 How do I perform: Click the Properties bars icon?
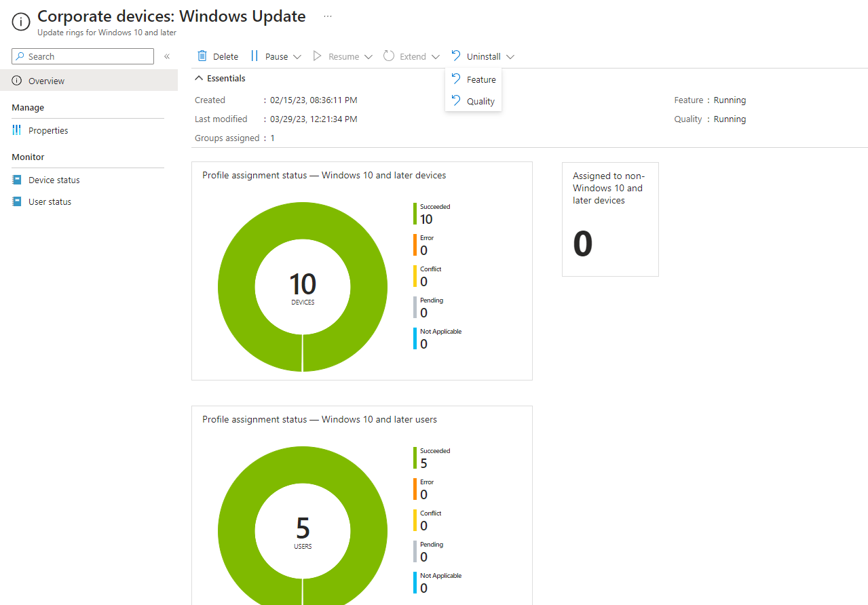[17, 130]
